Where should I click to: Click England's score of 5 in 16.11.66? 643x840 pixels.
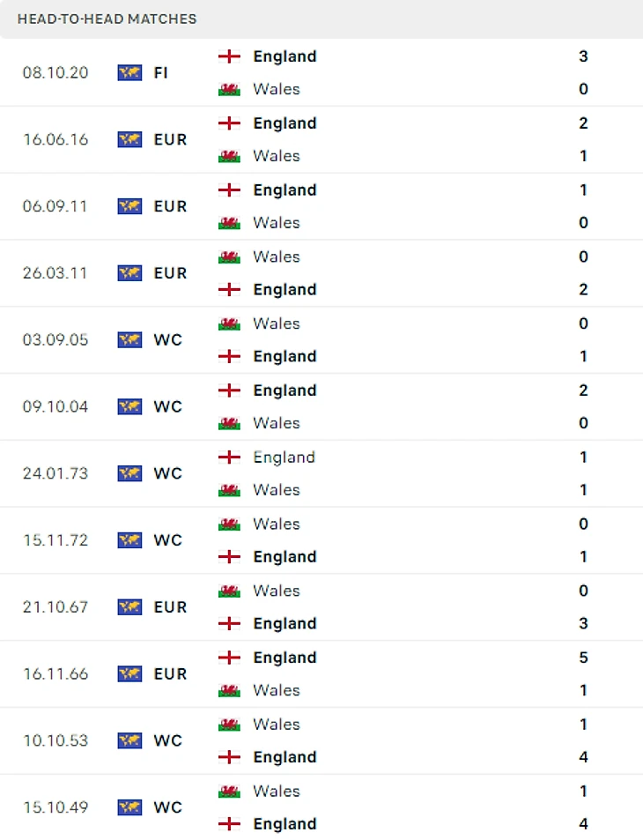(583, 658)
